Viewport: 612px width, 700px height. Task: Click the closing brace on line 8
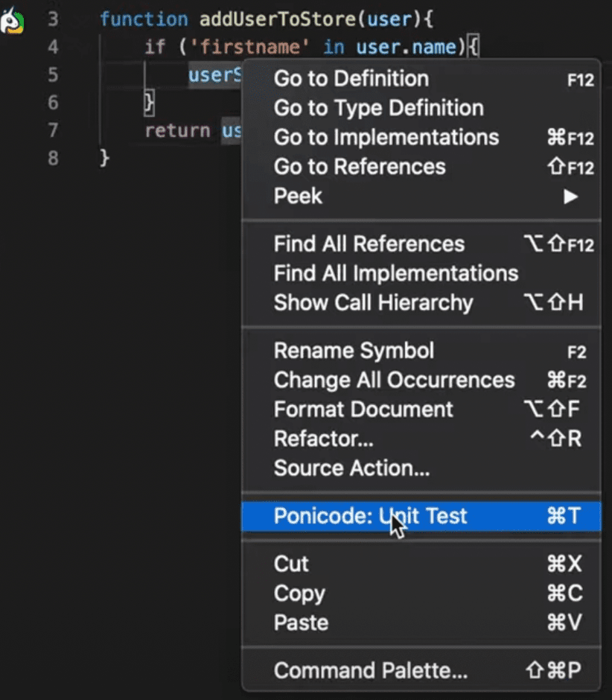tap(104, 159)
